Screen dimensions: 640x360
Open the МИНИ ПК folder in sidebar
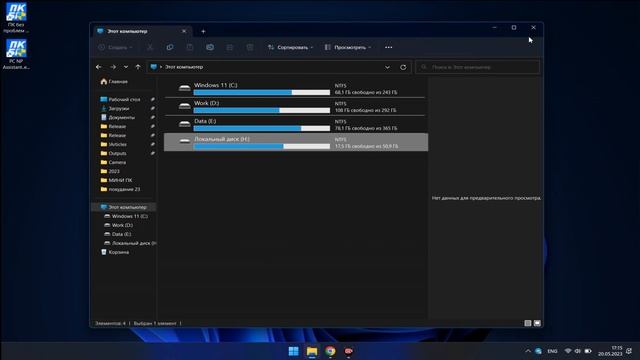[x=116, y=180]
